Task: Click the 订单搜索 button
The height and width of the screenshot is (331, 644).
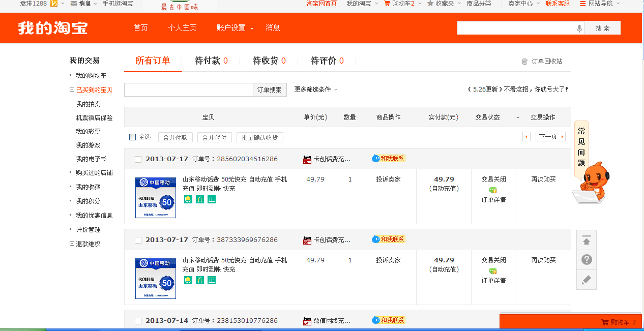Action: [270, 90]
